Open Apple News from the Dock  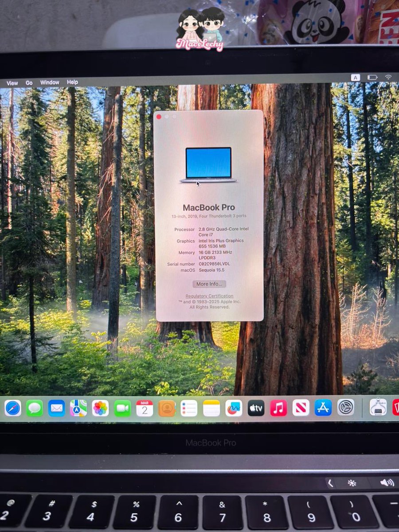[301, 408]
